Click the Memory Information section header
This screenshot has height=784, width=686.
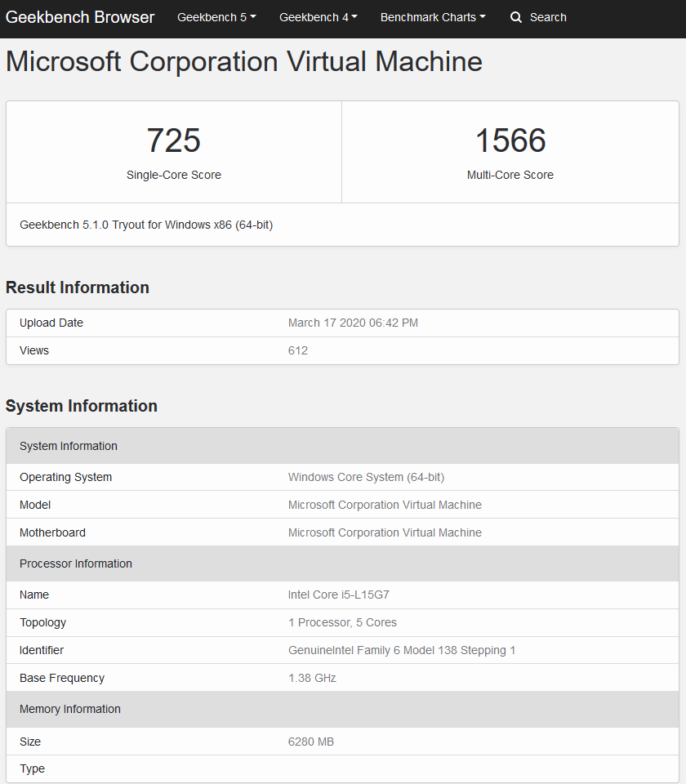click(342, 709)
